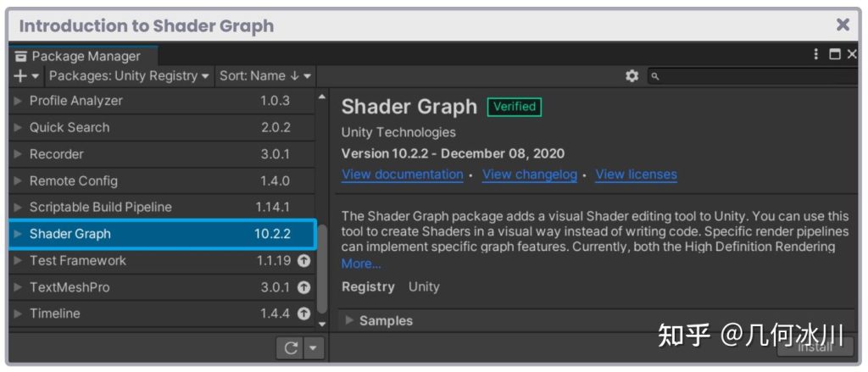Expand Scriptable Build Pipeline package row
The height and width of the screenshot is (372, 868).
18,207
